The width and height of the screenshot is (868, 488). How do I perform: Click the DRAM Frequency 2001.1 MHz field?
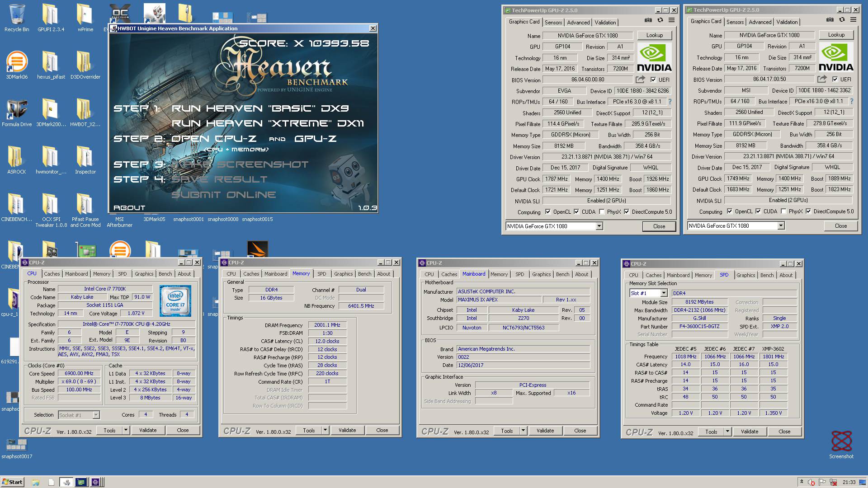[x=327, y=325]
